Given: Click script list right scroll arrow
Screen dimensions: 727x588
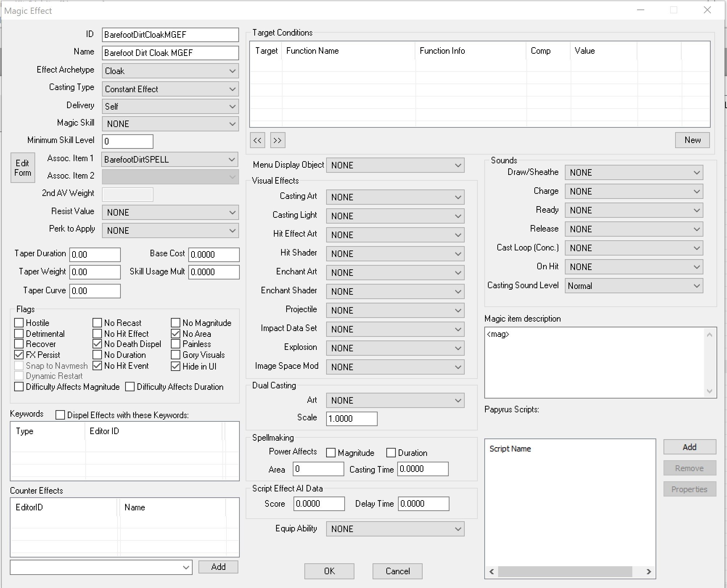Looking at the screenshot, I should 649,572.
